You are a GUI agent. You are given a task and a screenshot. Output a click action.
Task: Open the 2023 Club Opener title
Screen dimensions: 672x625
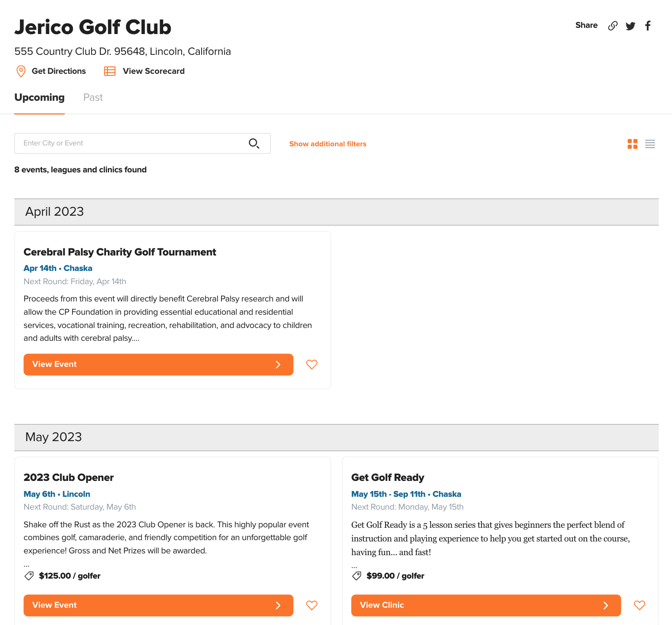point(69,478)
